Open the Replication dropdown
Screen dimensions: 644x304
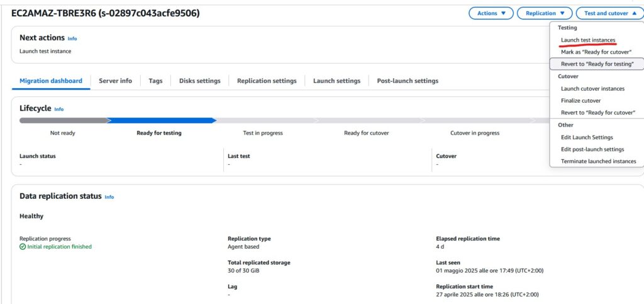545,13
